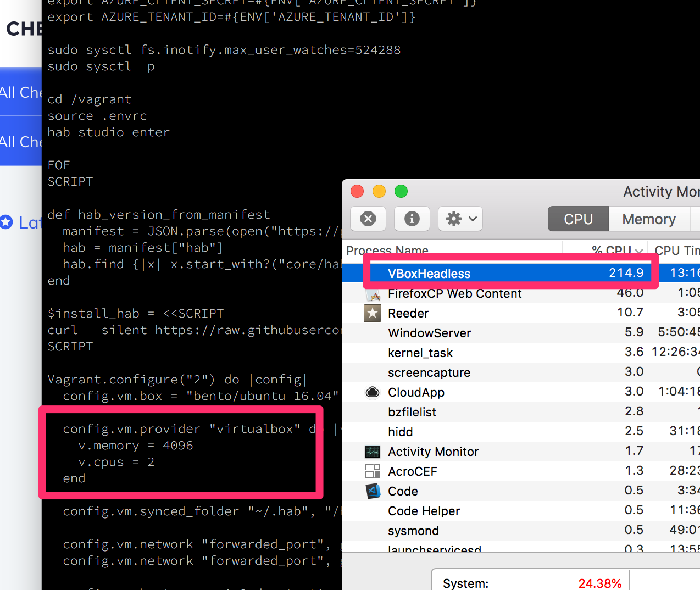Click the 46.0 CPU value for FirefoxCP
Screen dimensions: 700x590
pyautogui.click(x=630, y=292)
